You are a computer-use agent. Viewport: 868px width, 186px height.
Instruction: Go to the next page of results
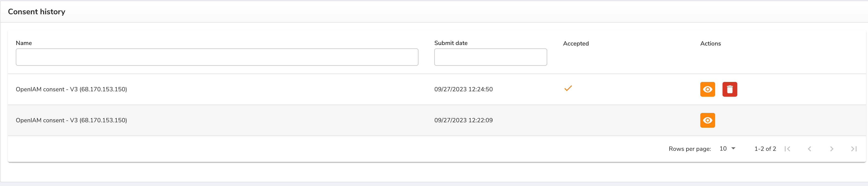click(x=832, y=149)
